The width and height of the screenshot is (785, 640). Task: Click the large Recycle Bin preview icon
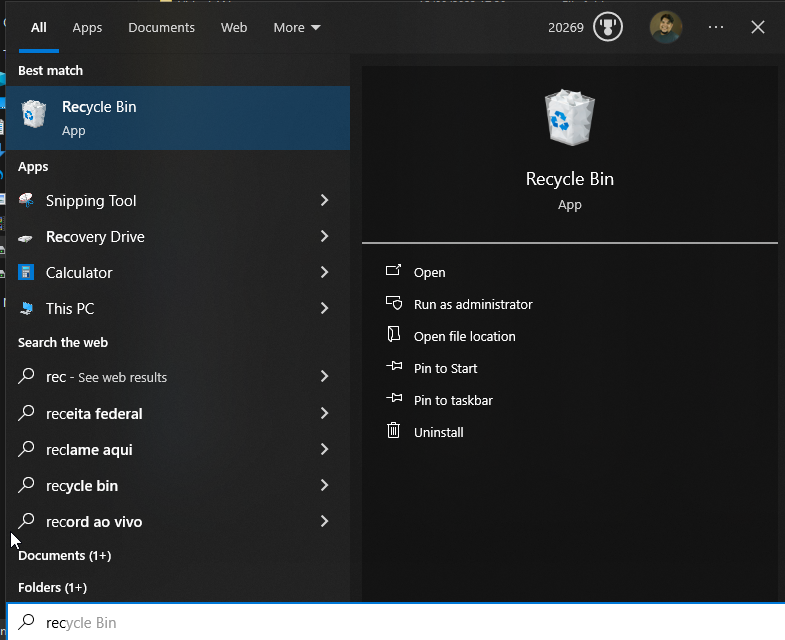point(570,117)
